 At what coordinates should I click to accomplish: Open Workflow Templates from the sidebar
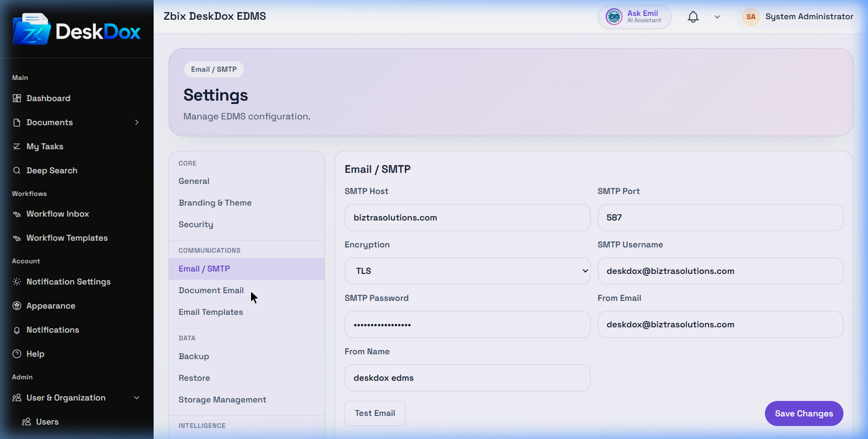tap(67, 238)
